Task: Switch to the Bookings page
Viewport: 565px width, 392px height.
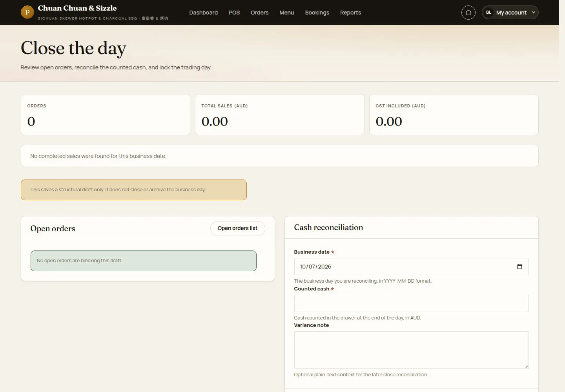Action: tap(317, 13)
